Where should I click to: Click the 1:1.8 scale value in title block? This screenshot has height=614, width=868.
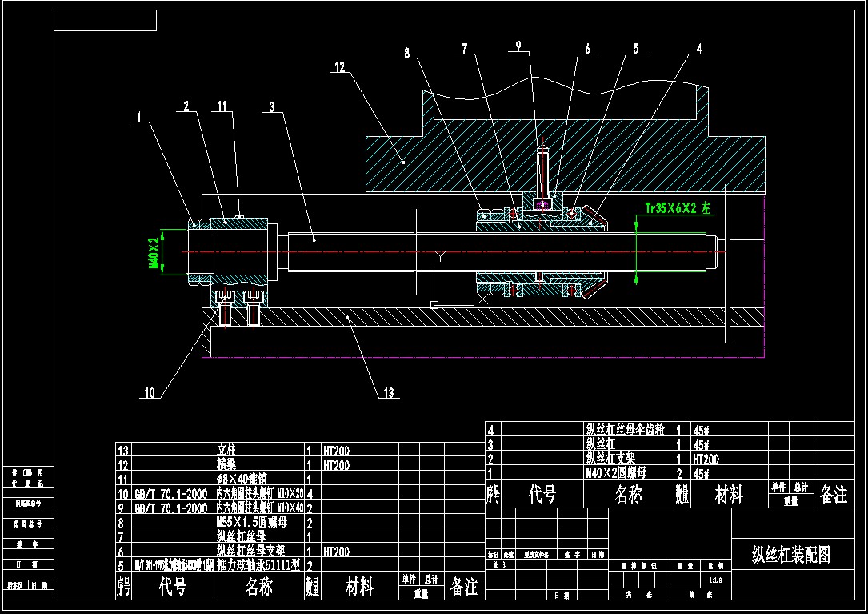pyautogui.click(x=715, y=580)
